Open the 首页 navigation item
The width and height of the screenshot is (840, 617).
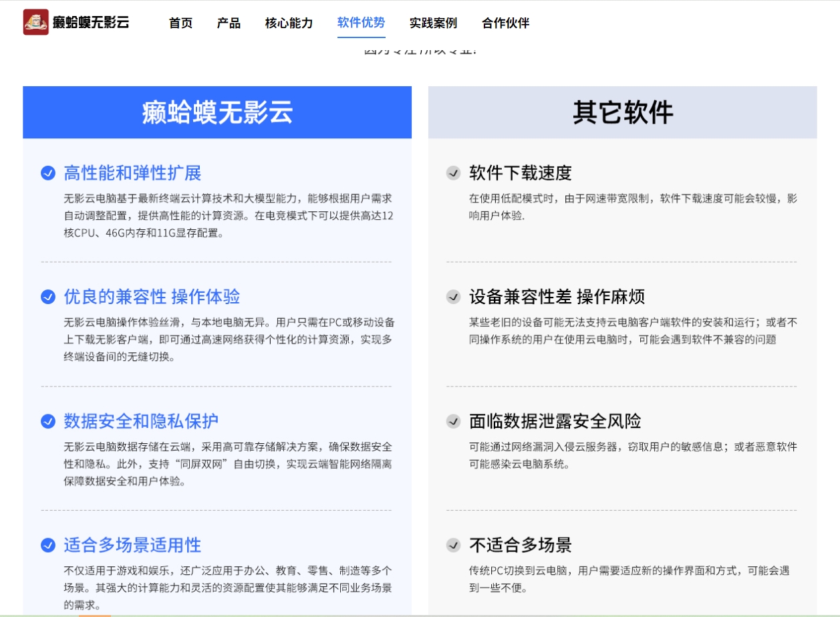[x=180, y=23]
